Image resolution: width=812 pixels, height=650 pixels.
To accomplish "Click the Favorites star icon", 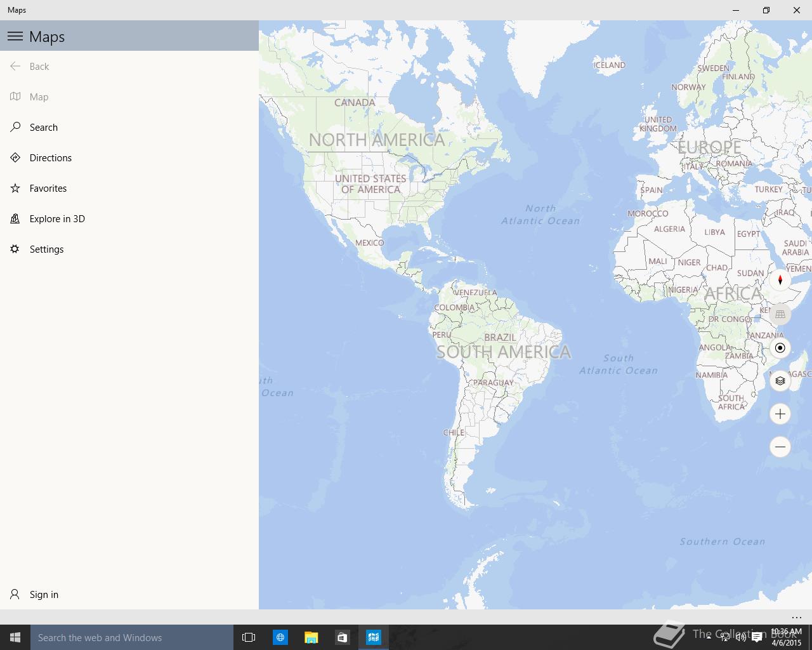I will [15, 188].
